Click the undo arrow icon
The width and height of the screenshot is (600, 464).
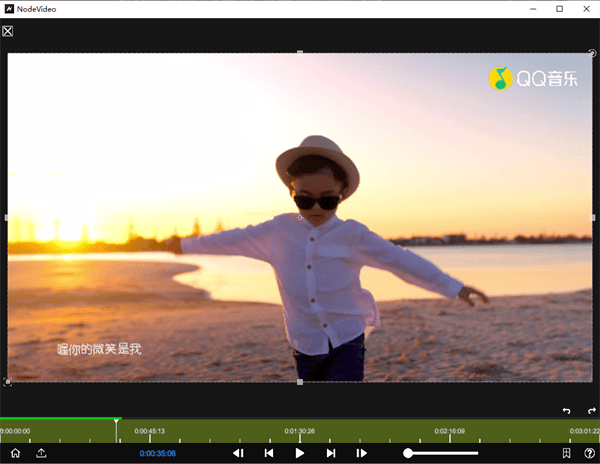566,411
